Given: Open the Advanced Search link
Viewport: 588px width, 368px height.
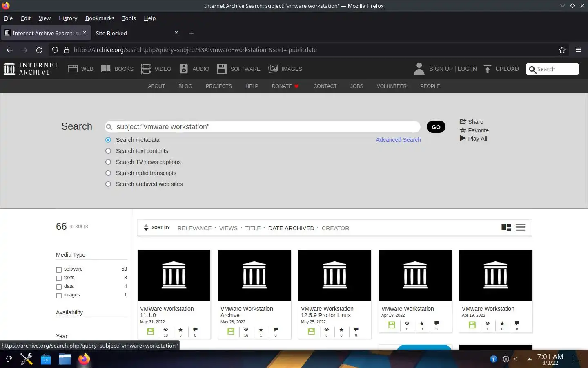Looking at the screenshot, I should click(398, 140).
